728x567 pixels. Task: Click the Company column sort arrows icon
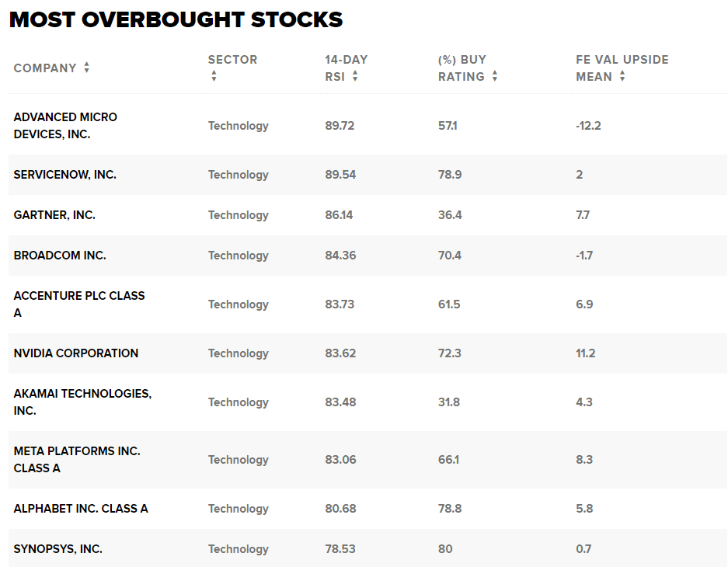(x=86, y=68)
